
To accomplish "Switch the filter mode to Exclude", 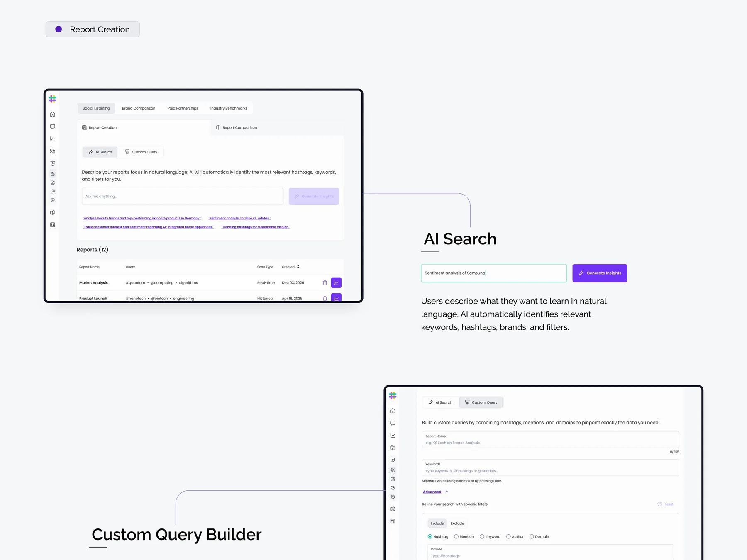I will point(457,523).
